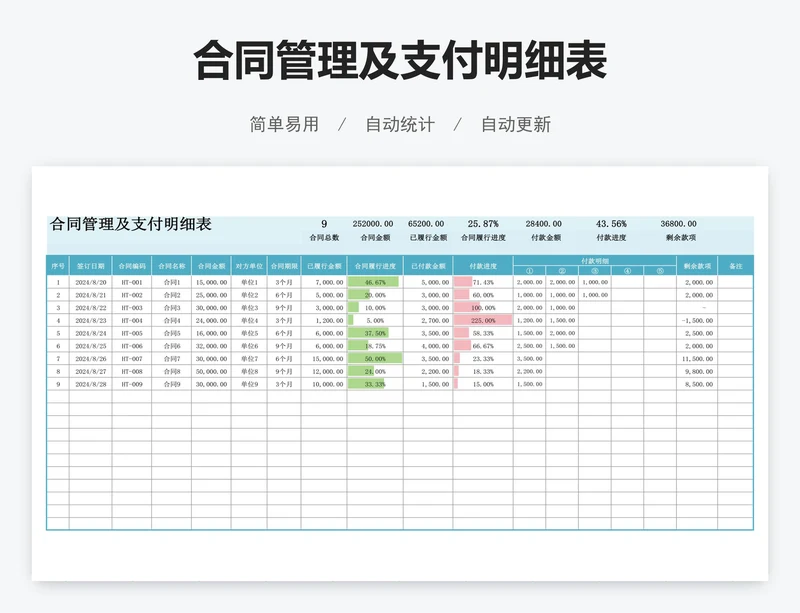Viewport: 800px width, 613px height.
Task: Click the 单位5 counterparty cell
Action: 248,333
